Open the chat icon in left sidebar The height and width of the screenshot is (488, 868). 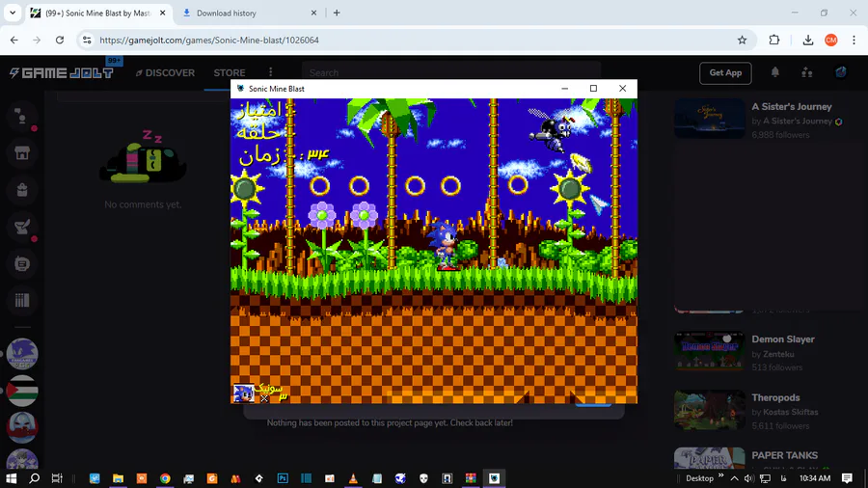(x=22, y=117)
